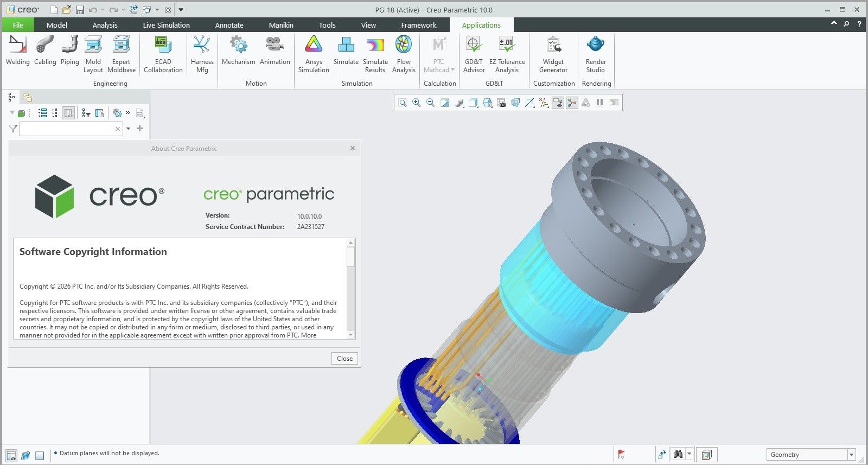This screenshot has height=465, width=868.
Task: Open the Welding application
Action: (x=17, y=52)
